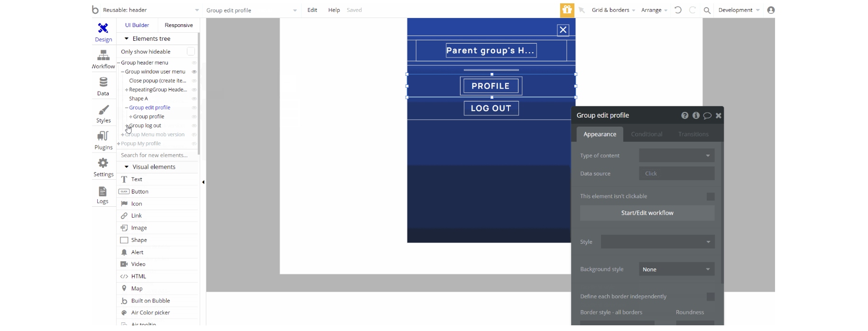Open the Group edit profile element dropdown
868x331 pixels.
pos(251,10)
